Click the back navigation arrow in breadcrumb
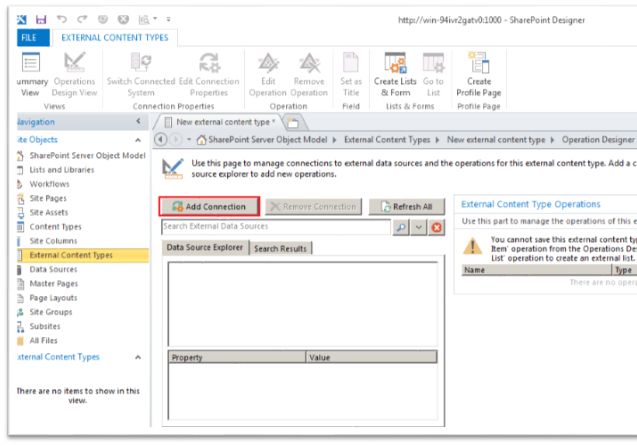The image size is (637, 446). pos(161,140)
